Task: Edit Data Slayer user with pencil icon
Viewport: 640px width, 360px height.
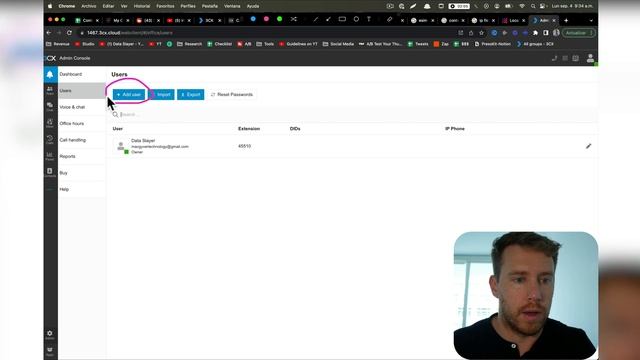Action: pyautogui.click(x=588, y=146)
